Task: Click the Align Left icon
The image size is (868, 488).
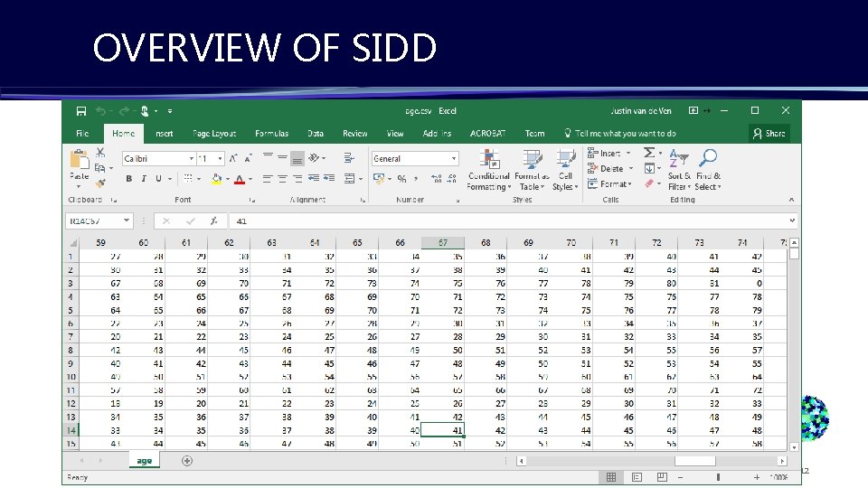Action: click(268, 178)
